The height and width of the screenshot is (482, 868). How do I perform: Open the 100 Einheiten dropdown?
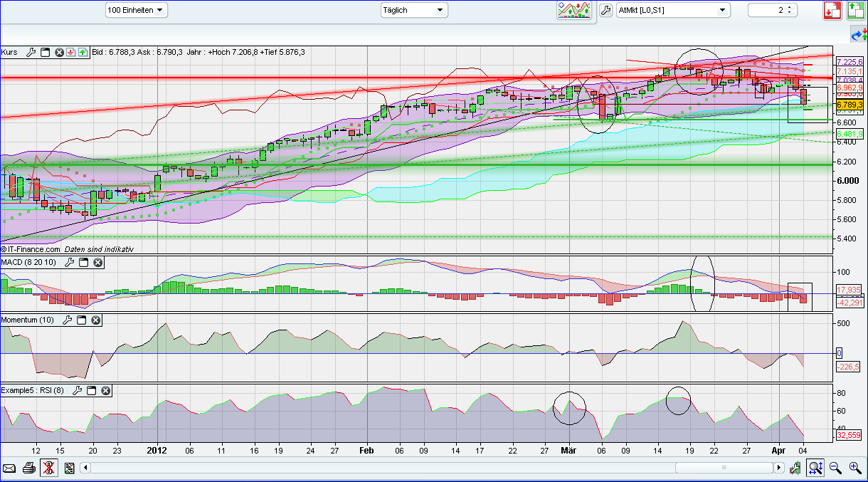tap(137, 10)
